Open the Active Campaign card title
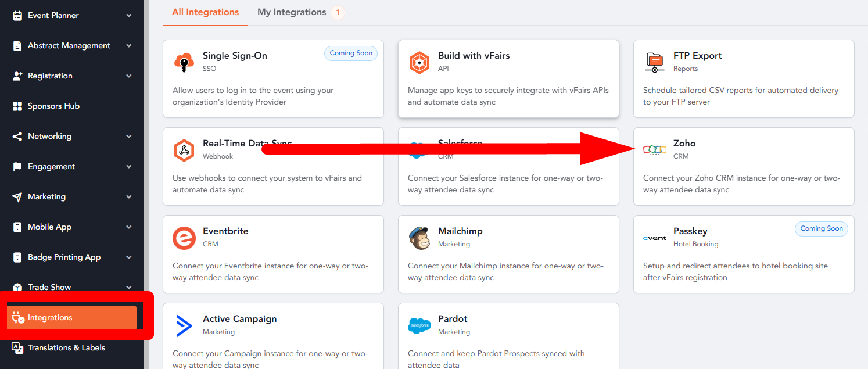The height and width of the screenshot is (369, 868). (239, 319)
